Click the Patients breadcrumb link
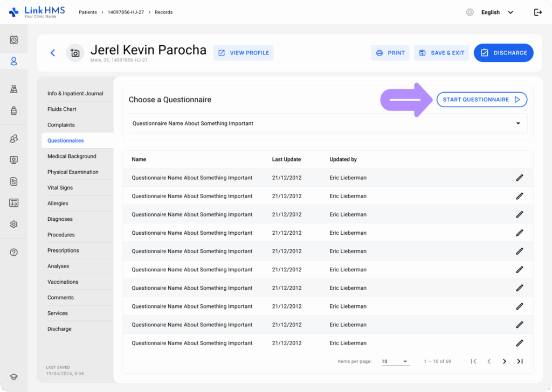552x392 pixels. [x=88, y=12]
